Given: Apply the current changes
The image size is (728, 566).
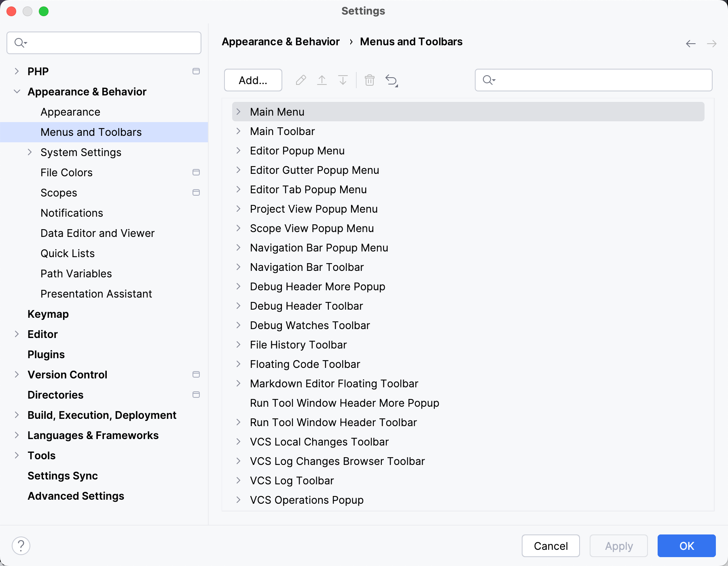Looking at the screenshot, I should point(618,546).
